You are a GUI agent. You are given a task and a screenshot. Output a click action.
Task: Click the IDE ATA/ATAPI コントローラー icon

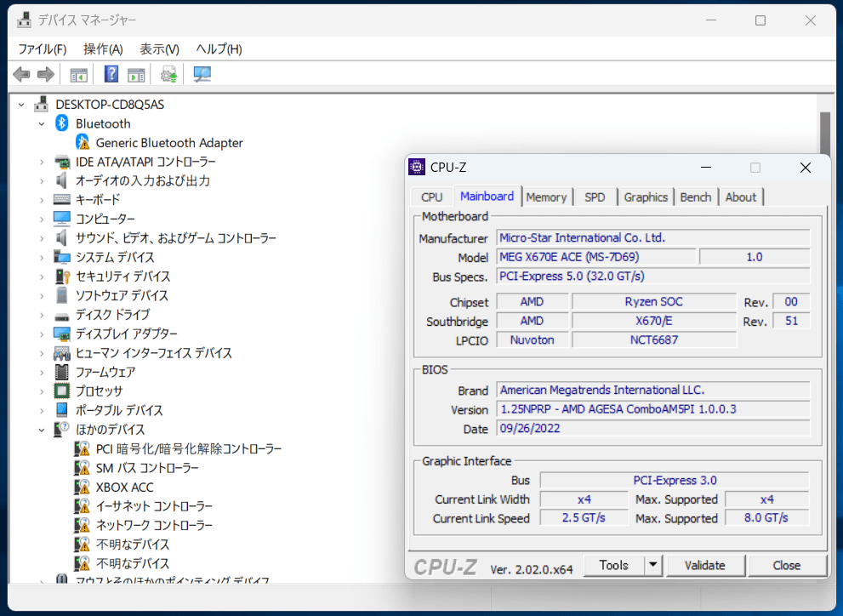[62, 162]
